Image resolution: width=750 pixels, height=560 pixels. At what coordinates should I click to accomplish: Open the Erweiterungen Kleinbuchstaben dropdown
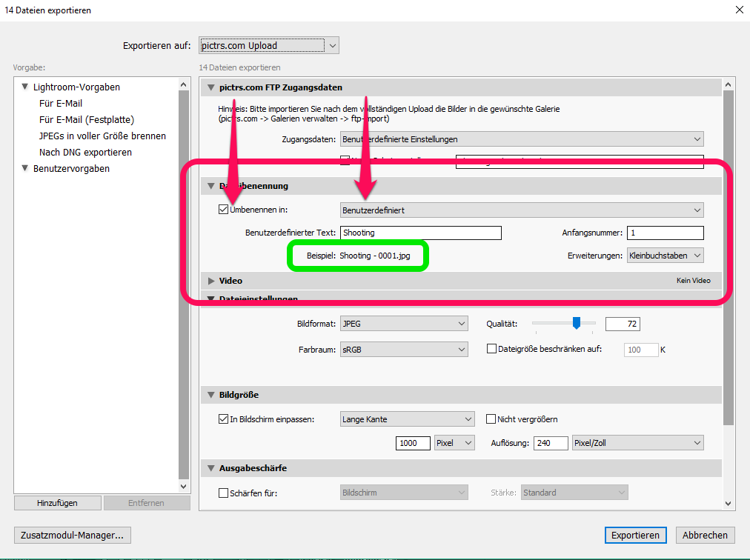(x=666, y=256)
